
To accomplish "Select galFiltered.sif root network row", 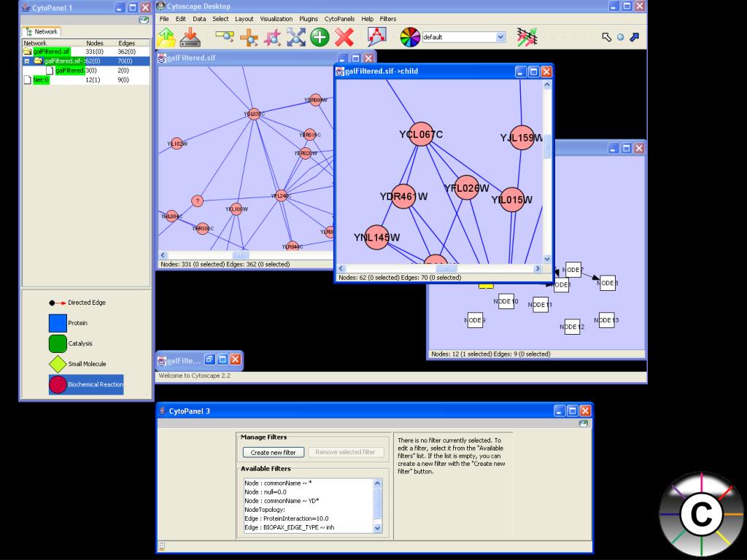I will 86,52.
